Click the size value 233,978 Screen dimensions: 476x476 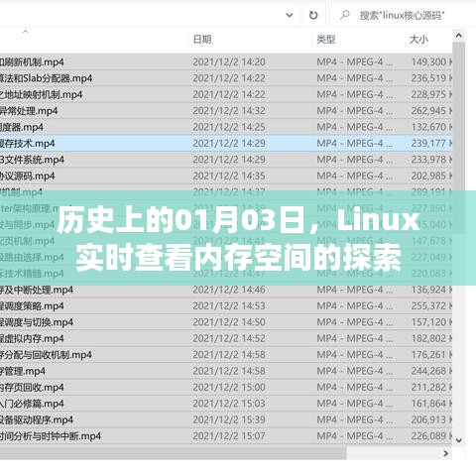[428, 160]
